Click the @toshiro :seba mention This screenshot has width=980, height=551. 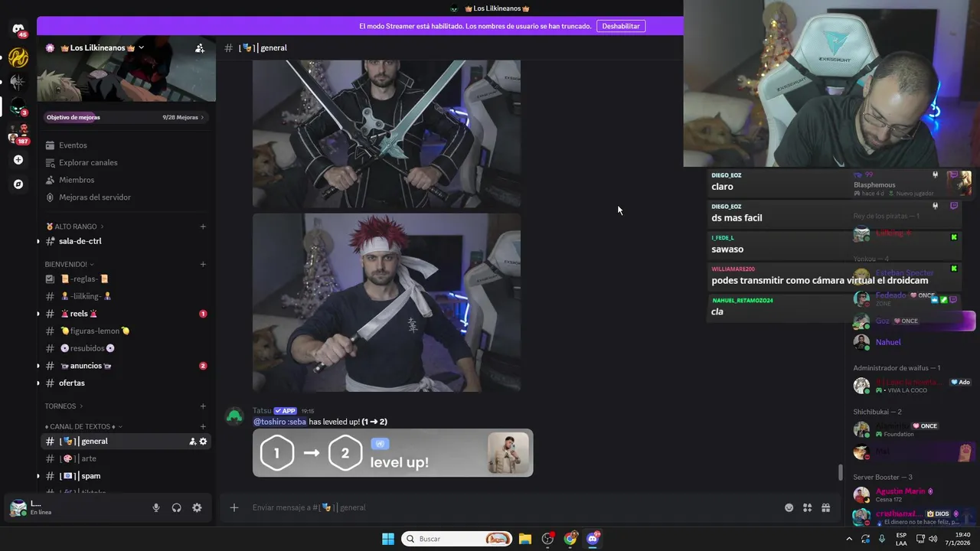(x=279, y=422)
